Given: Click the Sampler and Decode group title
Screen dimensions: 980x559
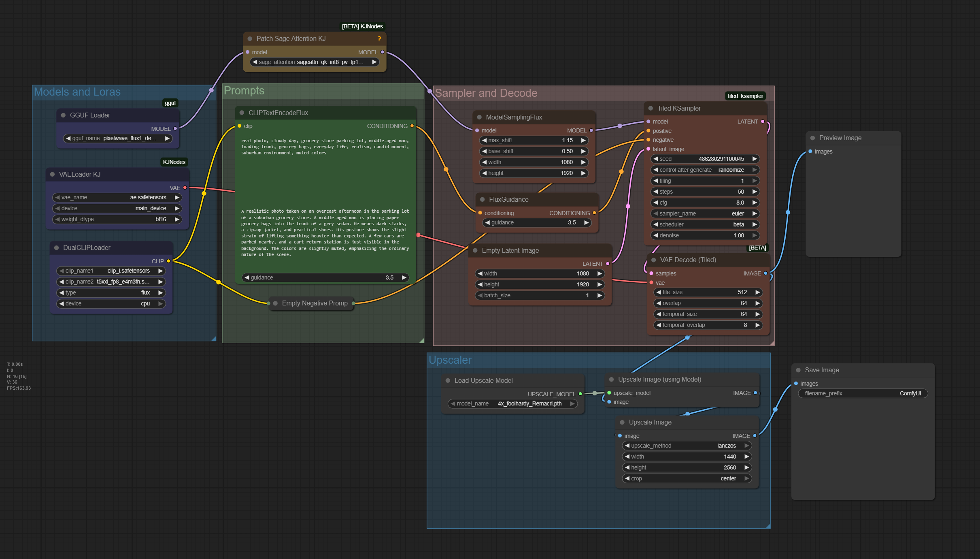Looking at the screenshot, I should click(486, 93).
